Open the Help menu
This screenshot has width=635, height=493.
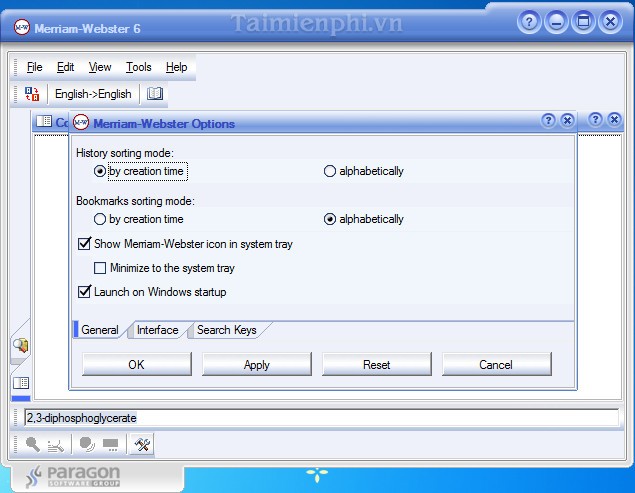177,67
